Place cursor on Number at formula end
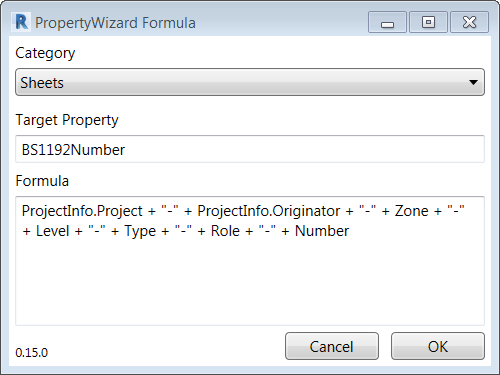This screenshot has width=500, height=375. click(322, 231)
